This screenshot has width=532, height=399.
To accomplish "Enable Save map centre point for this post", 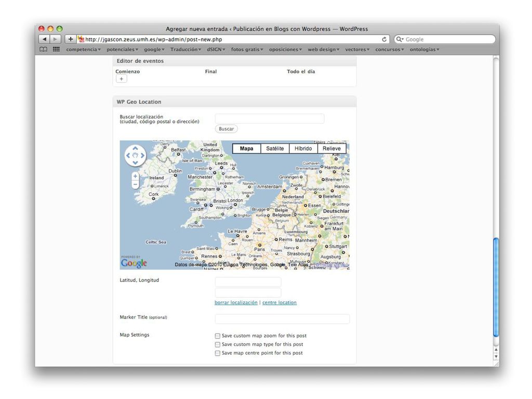I will (218, 353).
